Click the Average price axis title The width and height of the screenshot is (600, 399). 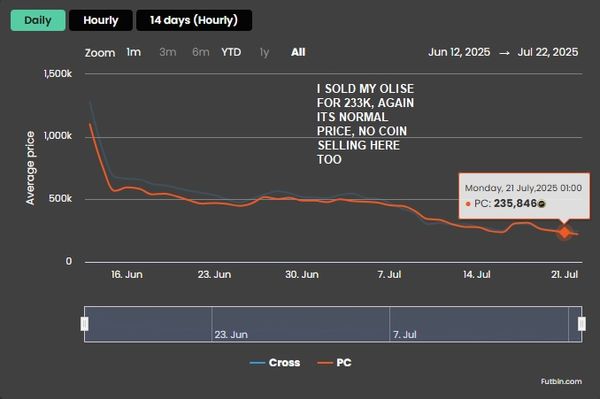pos(30,168)
